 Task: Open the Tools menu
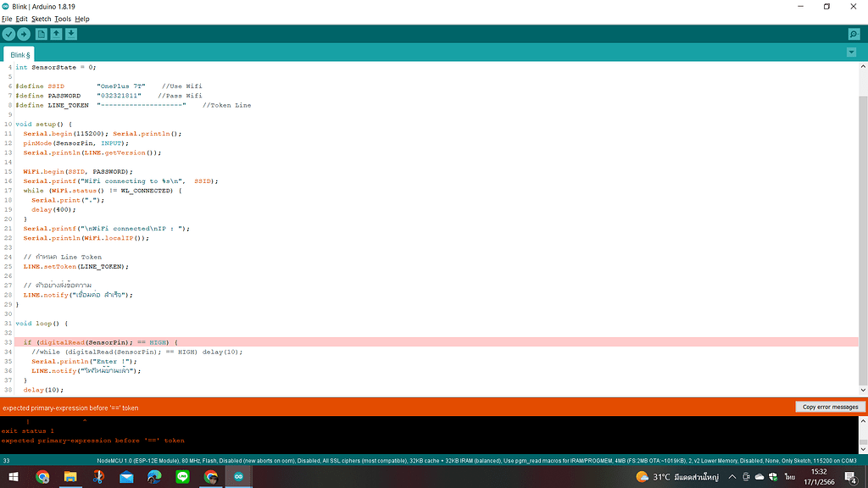[x=63, y=19]
